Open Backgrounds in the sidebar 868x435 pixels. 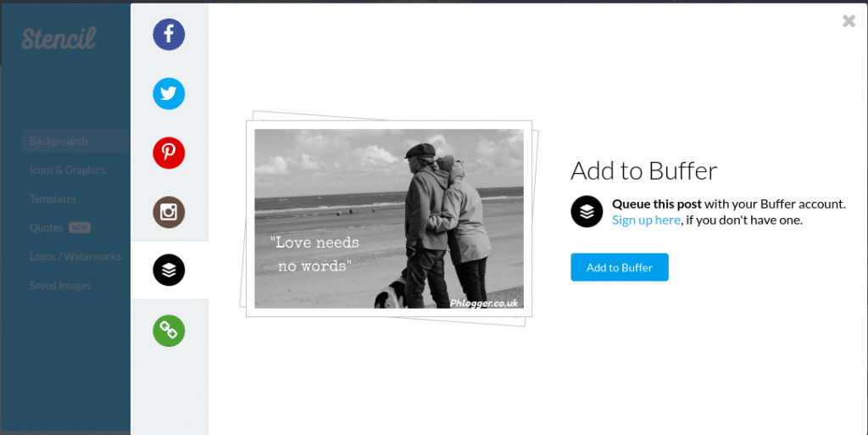[x=59, y=142]
